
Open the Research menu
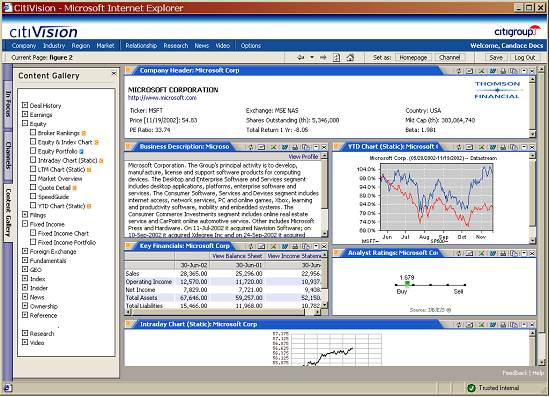176,46
